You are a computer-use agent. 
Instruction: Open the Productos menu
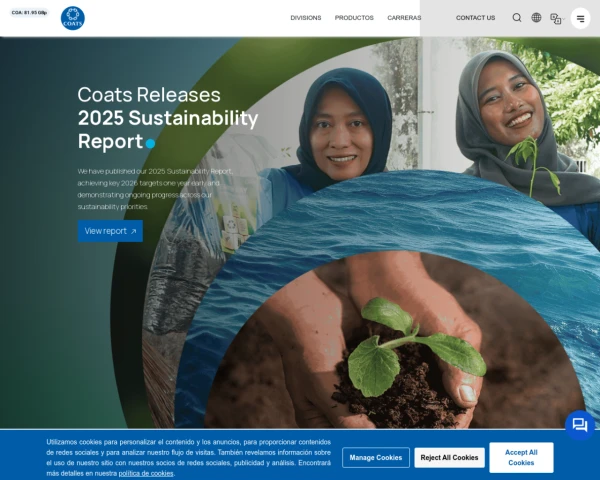354,18
